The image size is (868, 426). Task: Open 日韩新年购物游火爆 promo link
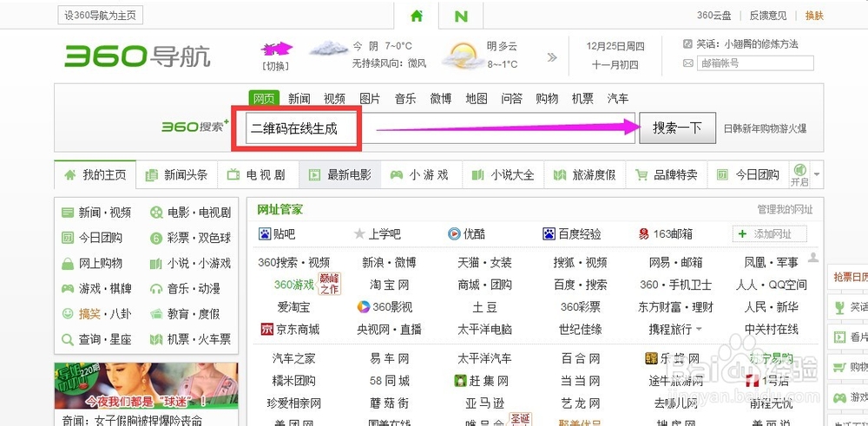(x=765, y=128)
